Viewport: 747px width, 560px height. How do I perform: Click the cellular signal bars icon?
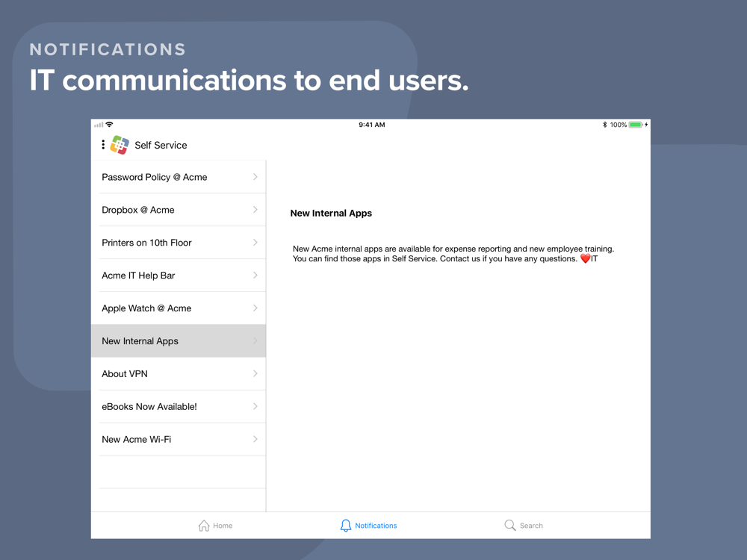click(x=99, y=125)
